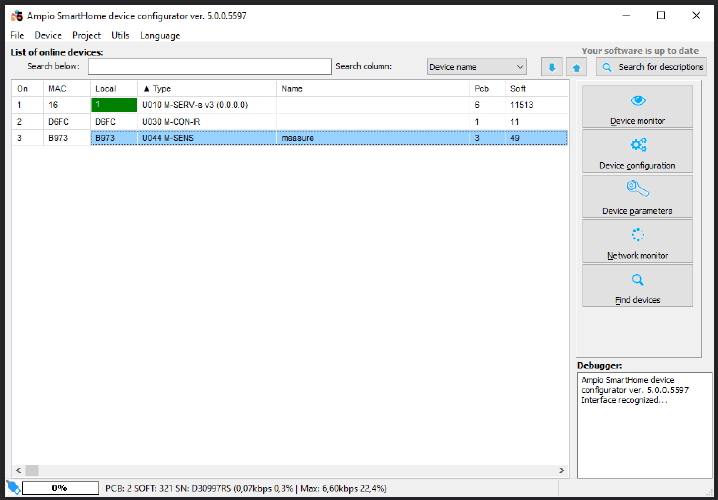The image size is (718, 500).
Task: Click 'Your software is up to date' label
Action: click(x=640, y=51)
